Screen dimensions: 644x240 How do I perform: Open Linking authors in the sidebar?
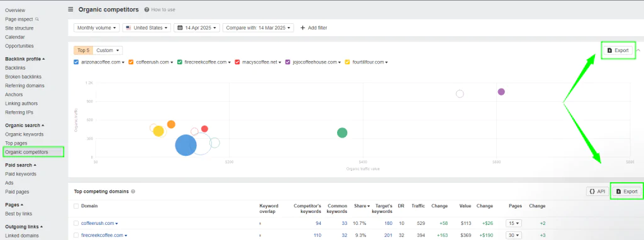(21, 104)
